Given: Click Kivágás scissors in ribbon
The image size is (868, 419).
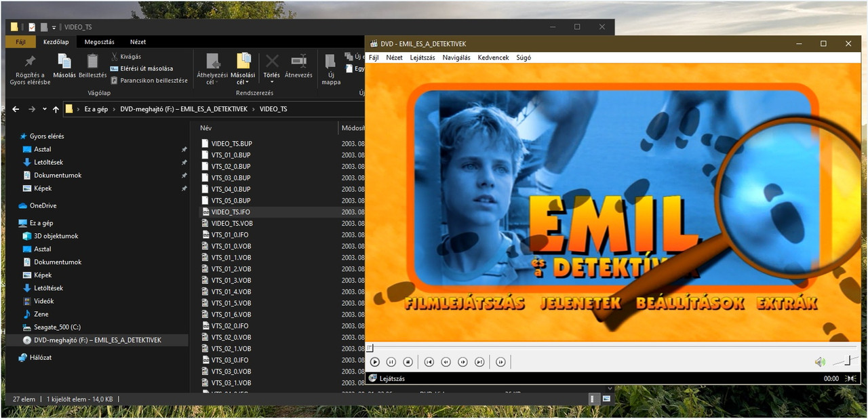Looking at the screenshot, I should (x=125, y=57).
